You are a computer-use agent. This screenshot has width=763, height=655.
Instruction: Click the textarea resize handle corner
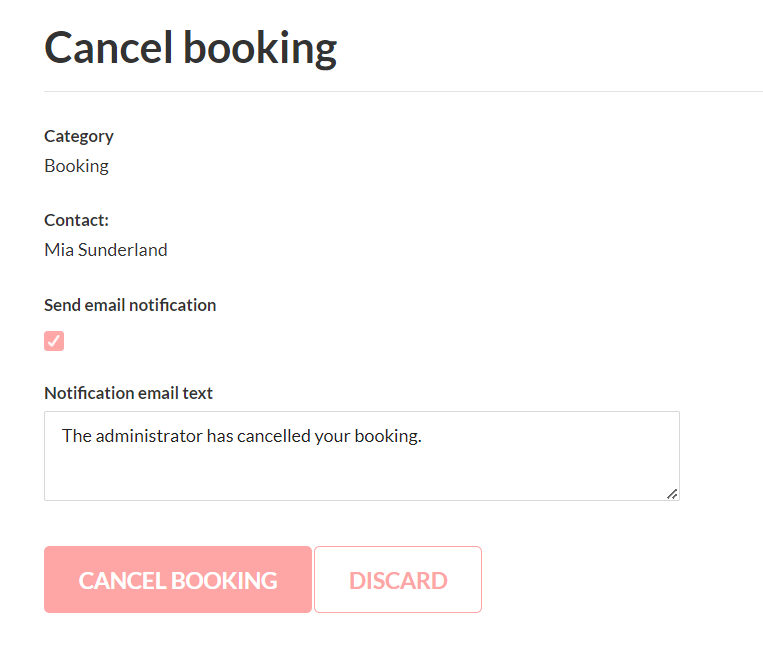pyautogui.click(x=672, y=493)
